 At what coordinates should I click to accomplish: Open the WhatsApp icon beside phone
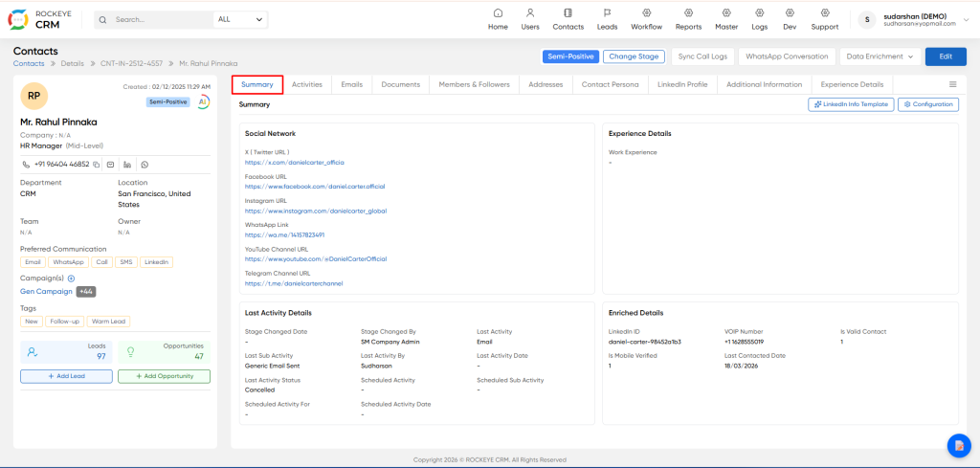pos(145,165)
